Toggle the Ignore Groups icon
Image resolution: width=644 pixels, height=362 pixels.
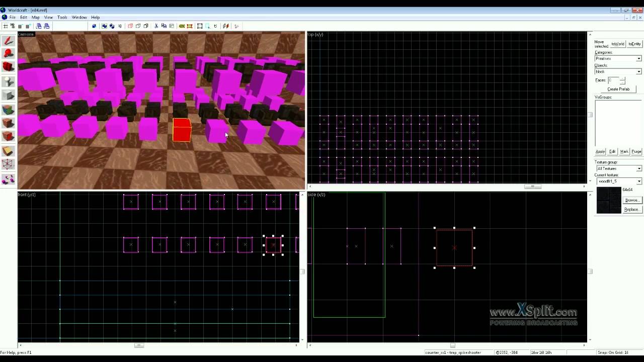pos(120,26)
